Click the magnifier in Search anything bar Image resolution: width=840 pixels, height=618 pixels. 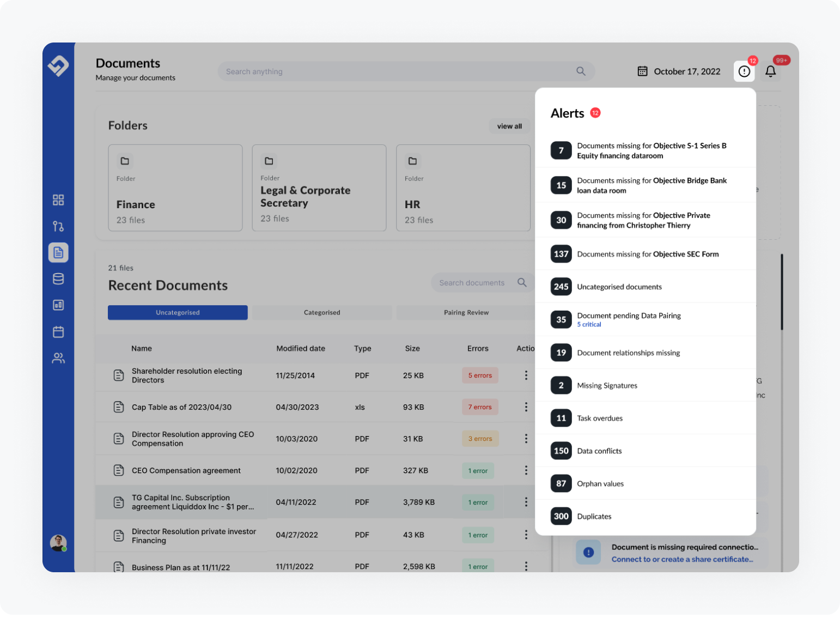(x=581, y=71)
